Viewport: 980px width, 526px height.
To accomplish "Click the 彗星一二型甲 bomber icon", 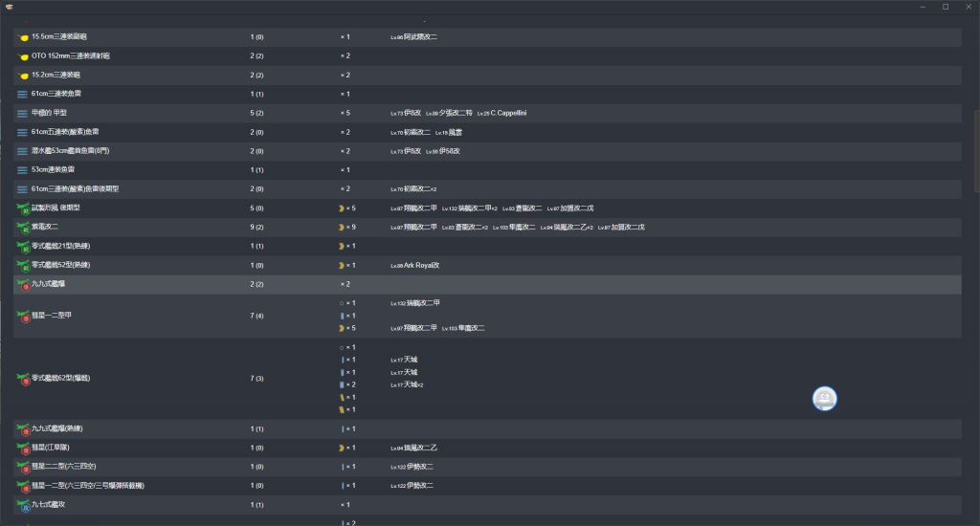I will coord(23,316).
